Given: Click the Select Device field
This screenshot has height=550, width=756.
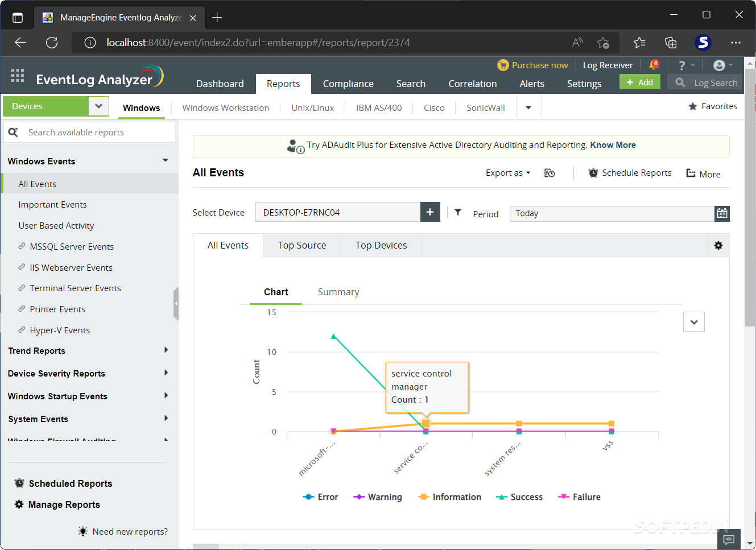Looking at the screenshot, I should (338, 212).
